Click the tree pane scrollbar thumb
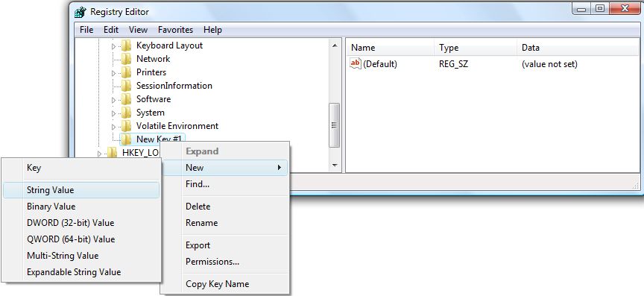 (x=335, y=125)
